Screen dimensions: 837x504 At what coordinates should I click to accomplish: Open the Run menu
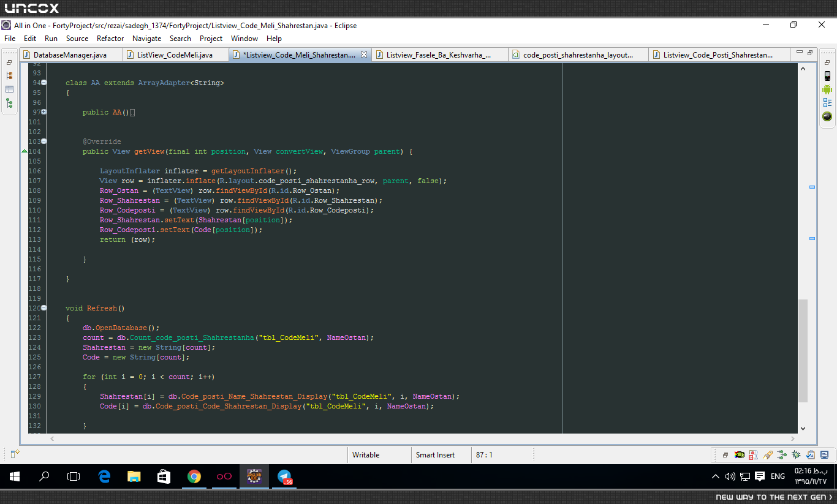51,38
